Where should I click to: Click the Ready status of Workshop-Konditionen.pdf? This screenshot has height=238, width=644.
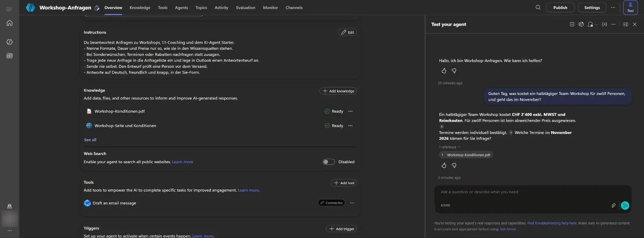click(x=334, y=111)
